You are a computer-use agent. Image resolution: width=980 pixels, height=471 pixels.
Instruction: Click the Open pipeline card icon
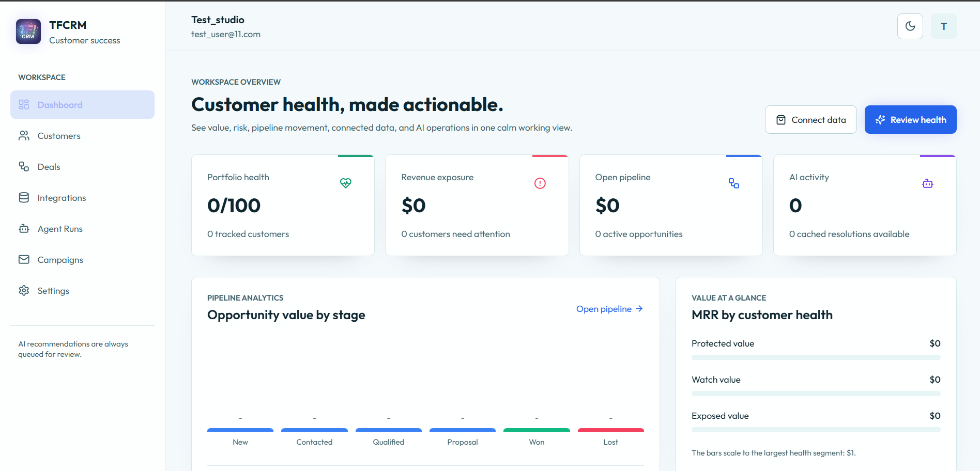pyautogui.click(x=734, y=183)
